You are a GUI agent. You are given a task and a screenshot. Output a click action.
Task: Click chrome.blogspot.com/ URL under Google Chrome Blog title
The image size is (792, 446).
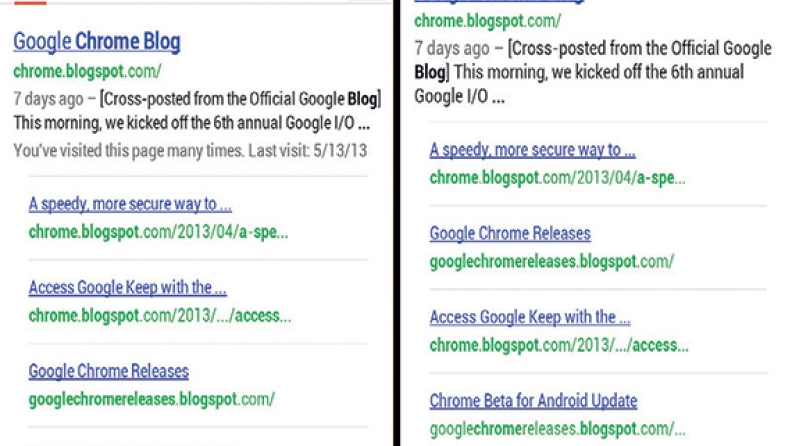tap(87, 71)
